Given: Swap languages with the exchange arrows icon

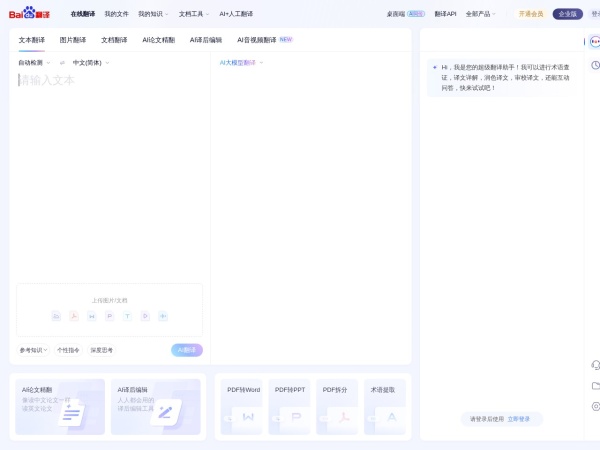Looking at the screenshot, I should pyautogui.click(x=62, y=63).
